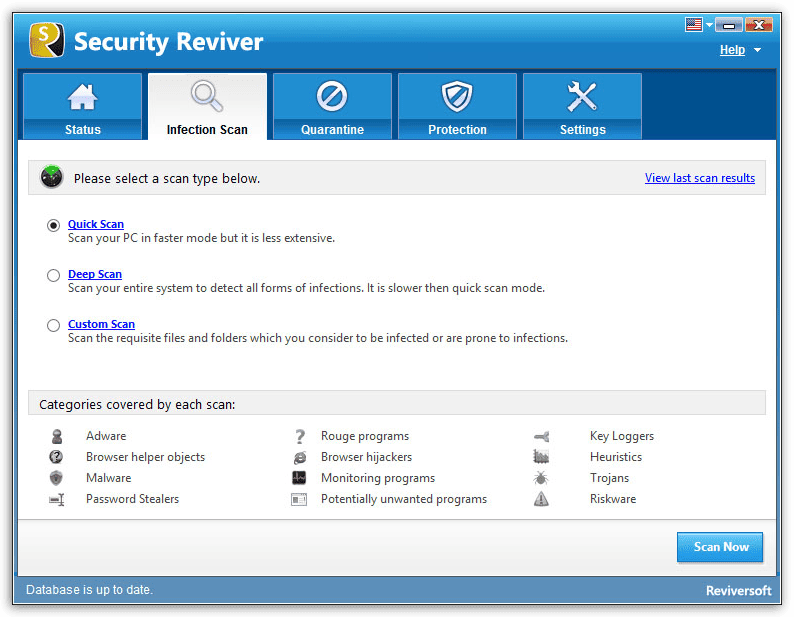The width and height of the screenshot is (794, 617).
Task: Click the Malware category label
Action: pyautogui.click(x=108, y=478)
